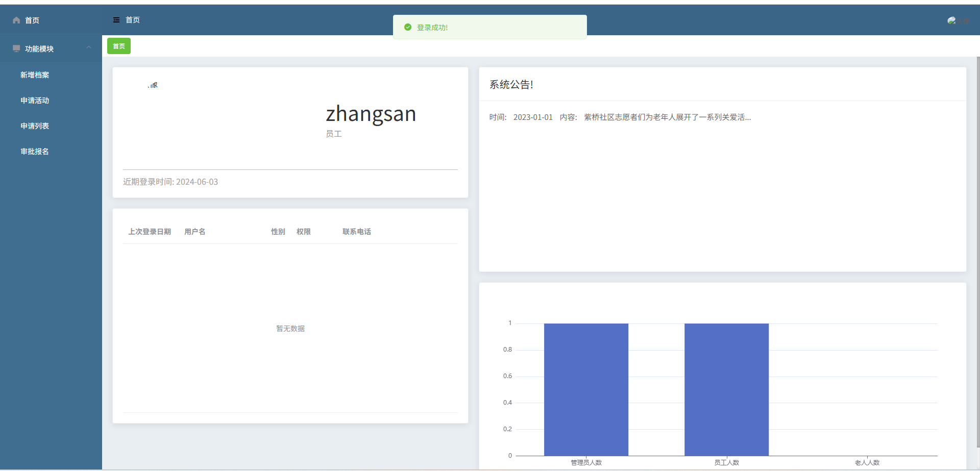Go to 申请列表 in the sidebar
The image size is (980, 471).
click(x=35, y=126)
